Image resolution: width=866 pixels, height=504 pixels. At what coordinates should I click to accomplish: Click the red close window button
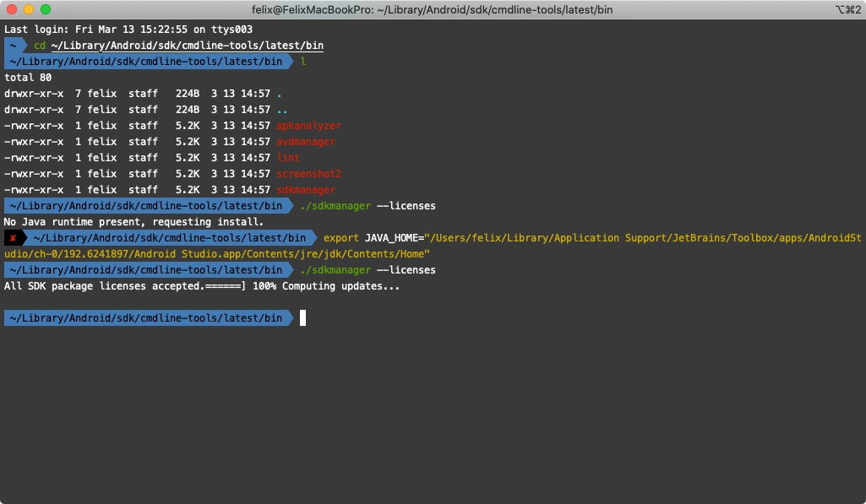pos(12,9)
